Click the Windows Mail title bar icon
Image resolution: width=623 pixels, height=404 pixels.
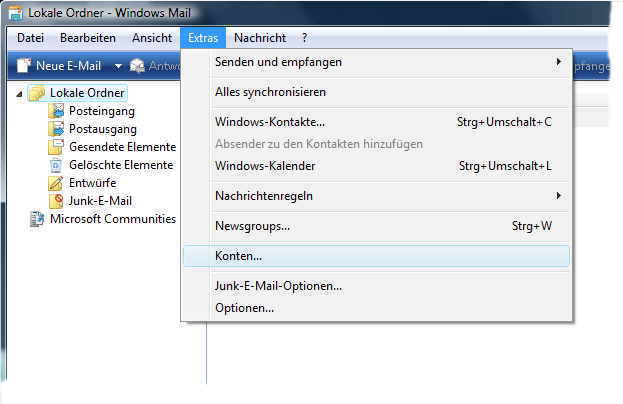(15, 13)
